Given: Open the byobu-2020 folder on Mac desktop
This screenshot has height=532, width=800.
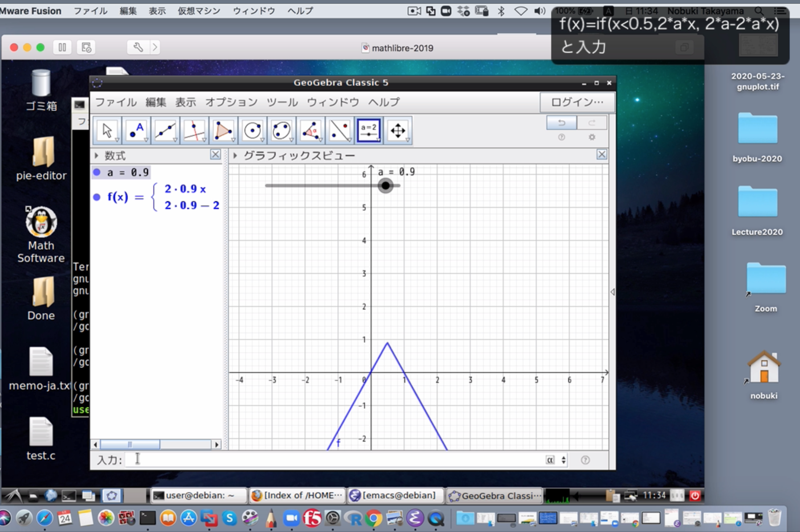Looking at the screenshot, I should tap(757, 138).
